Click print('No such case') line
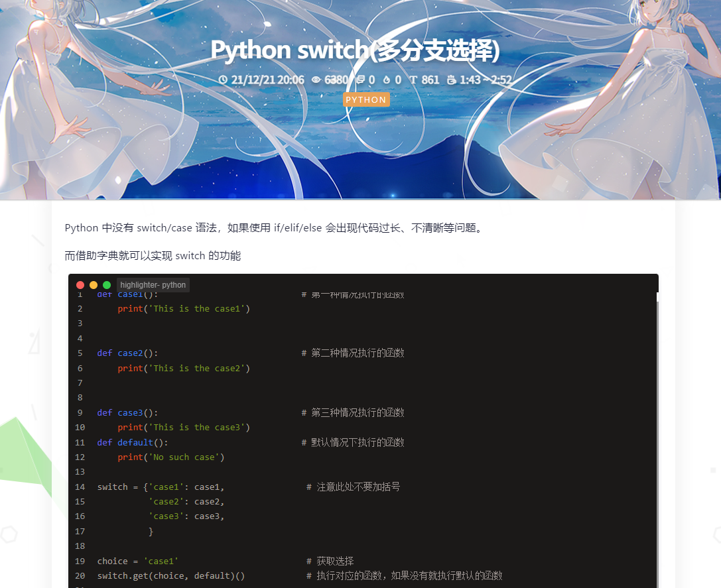Image resolution: width=721 pixels, height=588 pixels. click(x=171, y=457)
